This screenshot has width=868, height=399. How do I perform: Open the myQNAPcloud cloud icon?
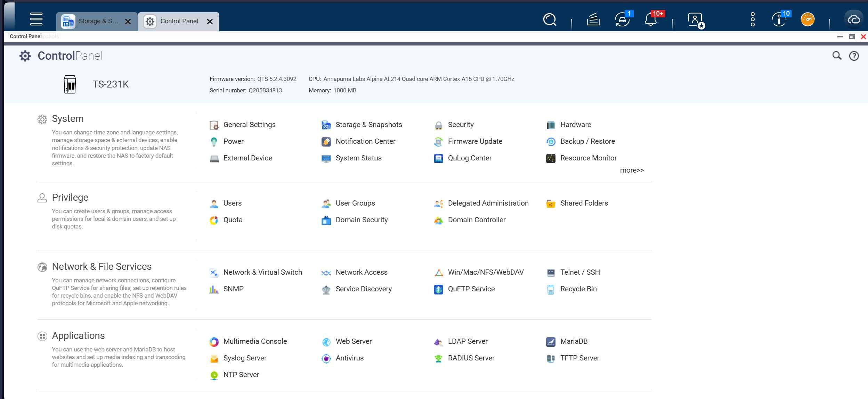pyautogui.click(x=854, y=19)
